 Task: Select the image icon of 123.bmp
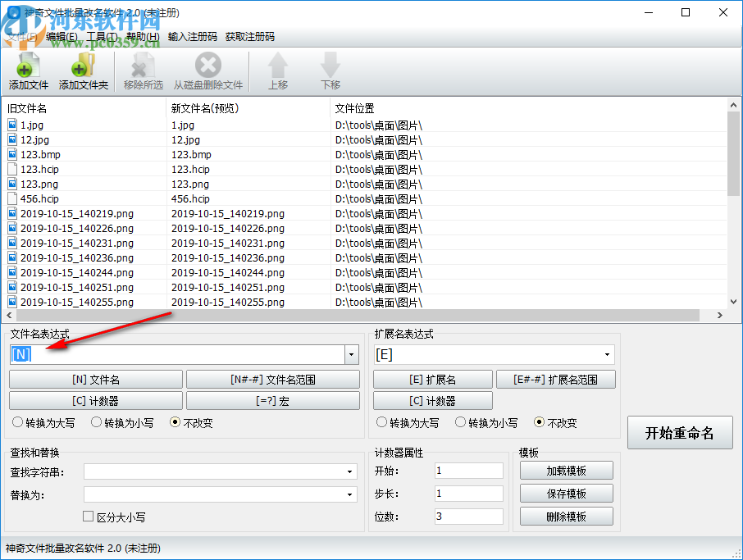coord(12,154)
